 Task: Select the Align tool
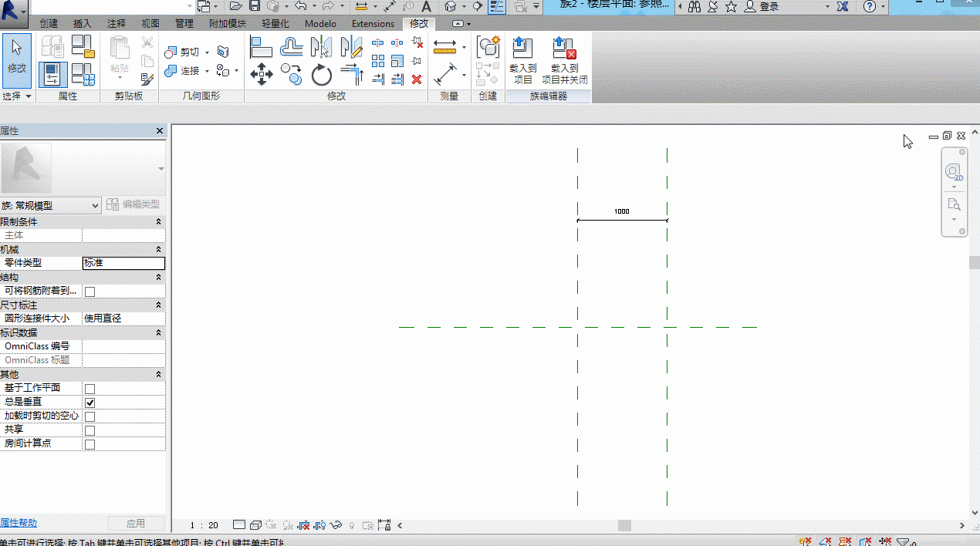[262, 48]
